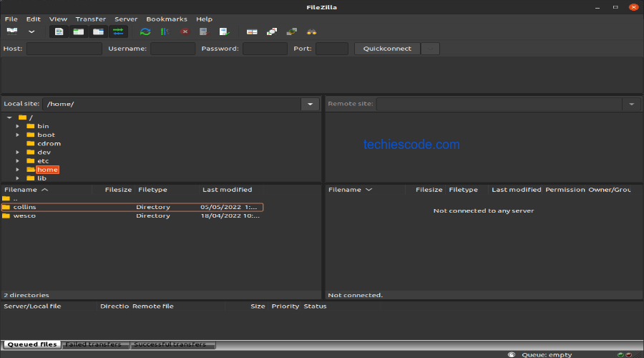644x358 pixels.
Task: Click the Local site path field
Action: coord(172,104)
